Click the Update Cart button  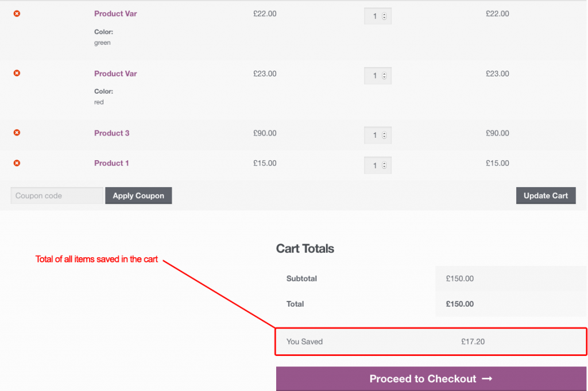coord(546,195)
